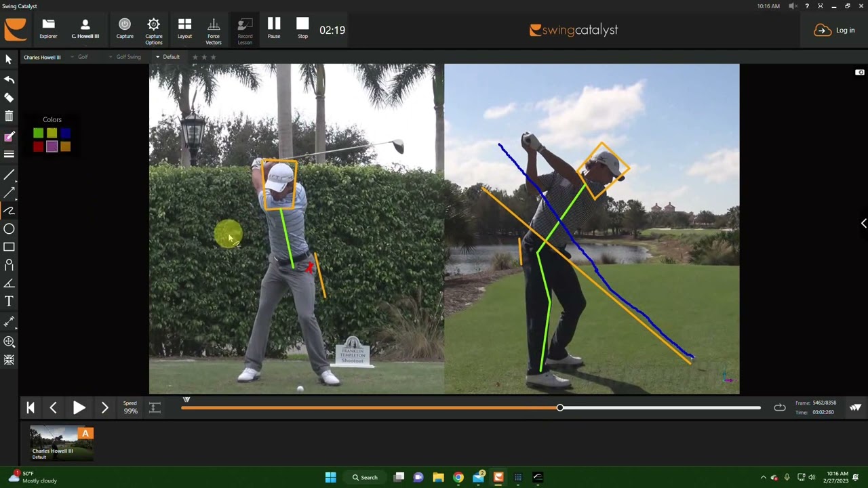This screenshot has height=488, width=868.
Task: Click the fit-to-screen tool icon
Action: (x=9, y=360)
